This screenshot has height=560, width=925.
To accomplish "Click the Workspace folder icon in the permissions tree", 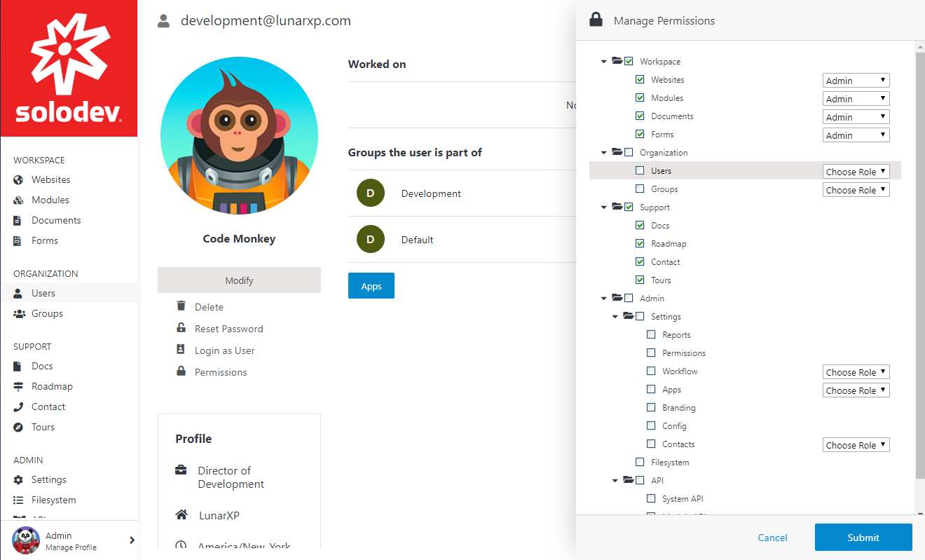I will tap(617, 61).
